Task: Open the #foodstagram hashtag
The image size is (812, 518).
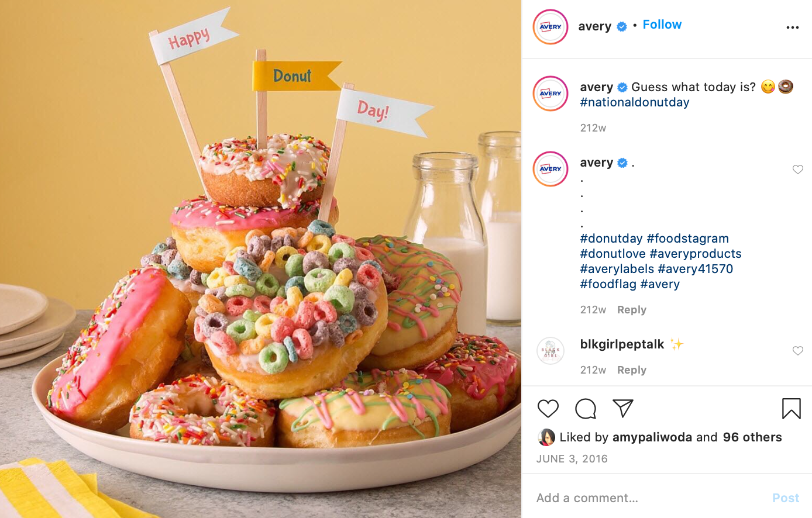Action: (687, 239)
